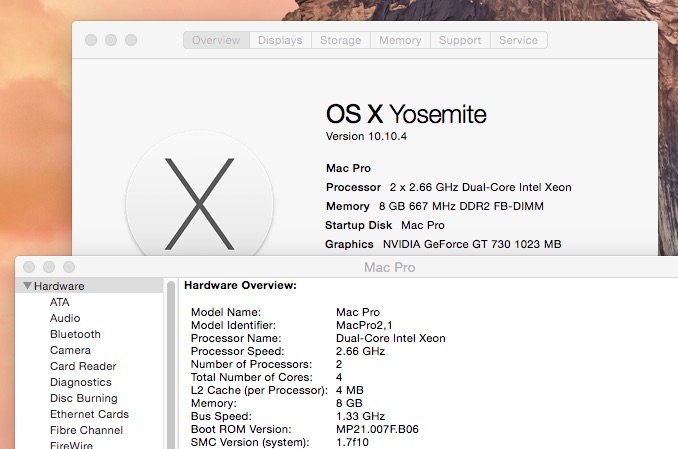
Task: Select Disc Burning in sidebar
Action: (x=84, y=398)
